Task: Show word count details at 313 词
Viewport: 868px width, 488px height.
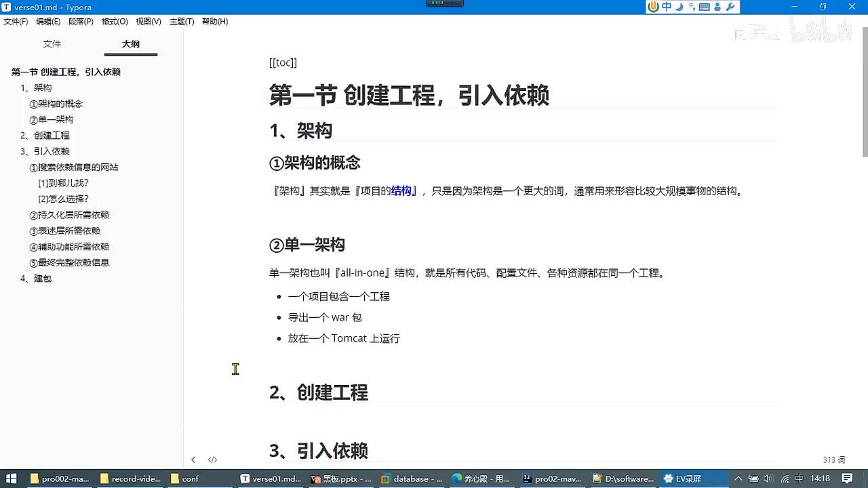Action: [x=834, y=460]
